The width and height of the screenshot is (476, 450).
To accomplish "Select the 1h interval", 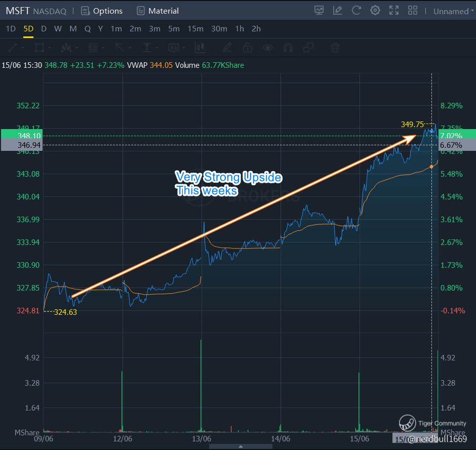I will 239,29.
